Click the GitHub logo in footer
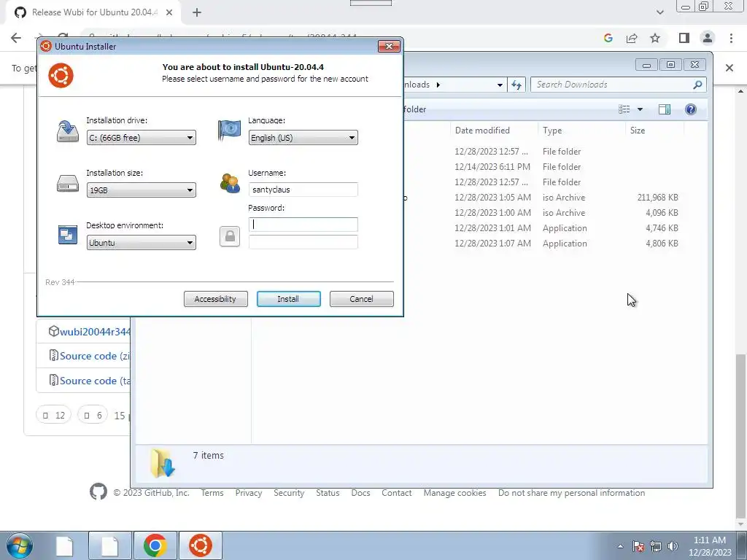 pos(98,492)
